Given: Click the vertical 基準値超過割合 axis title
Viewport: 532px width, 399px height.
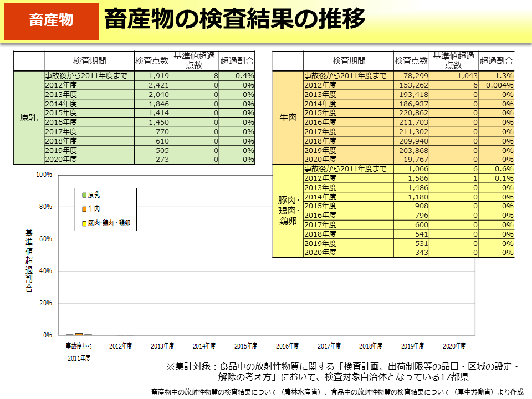Looking at the screenshot, I should click(x=29, y=260).
